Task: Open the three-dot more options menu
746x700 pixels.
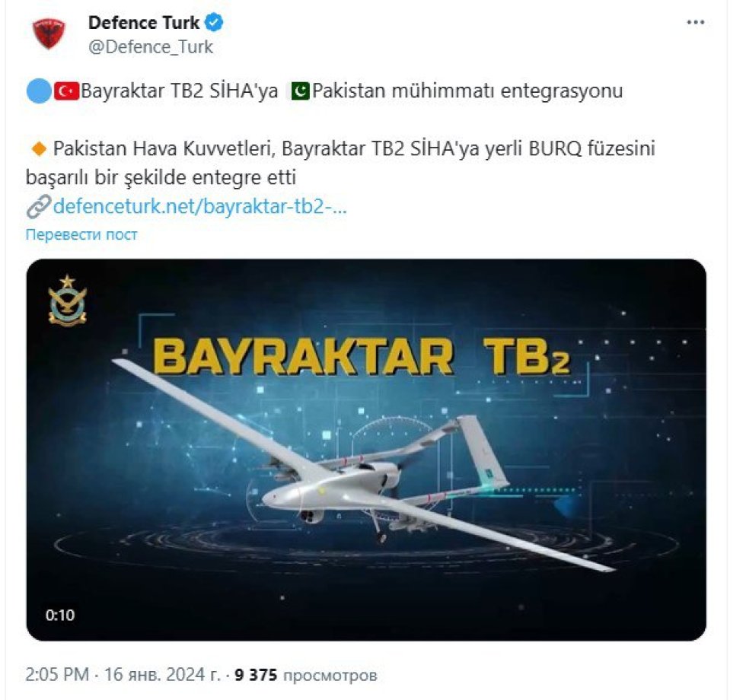Action: (x=696, y=22)
